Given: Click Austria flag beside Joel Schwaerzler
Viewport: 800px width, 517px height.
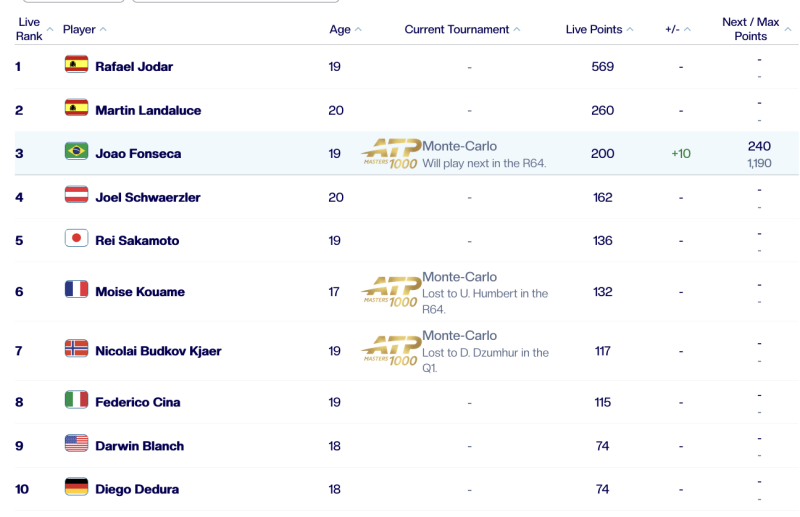Looking at the screenshot, I should pos(77,195).
